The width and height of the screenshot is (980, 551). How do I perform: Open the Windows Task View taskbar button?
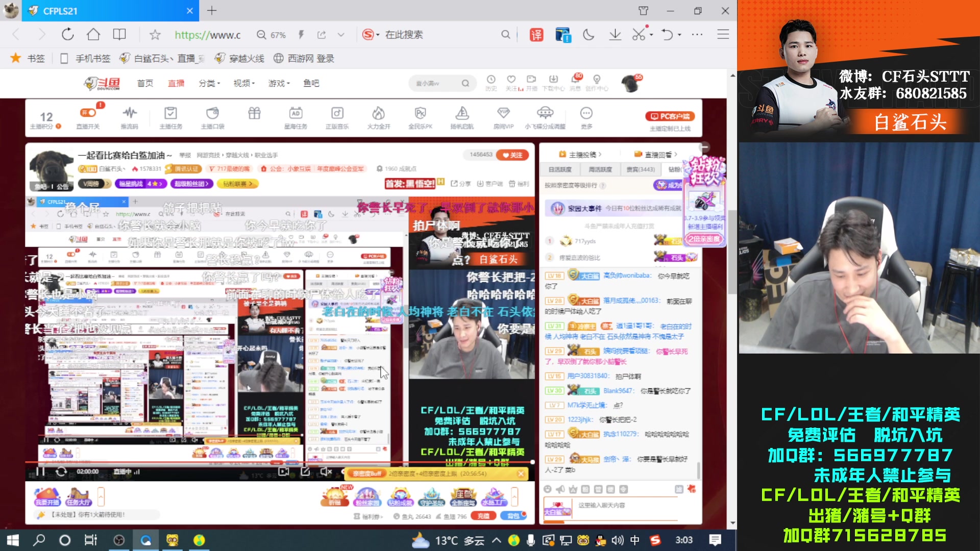[x=91, y=540]
